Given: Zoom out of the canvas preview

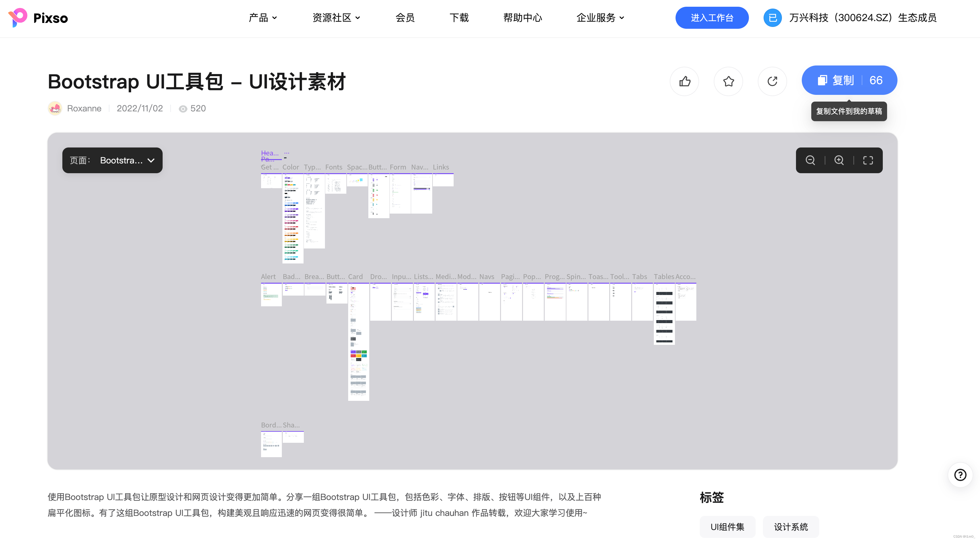Looking at the screenshot, I should [x=810, y=160].
